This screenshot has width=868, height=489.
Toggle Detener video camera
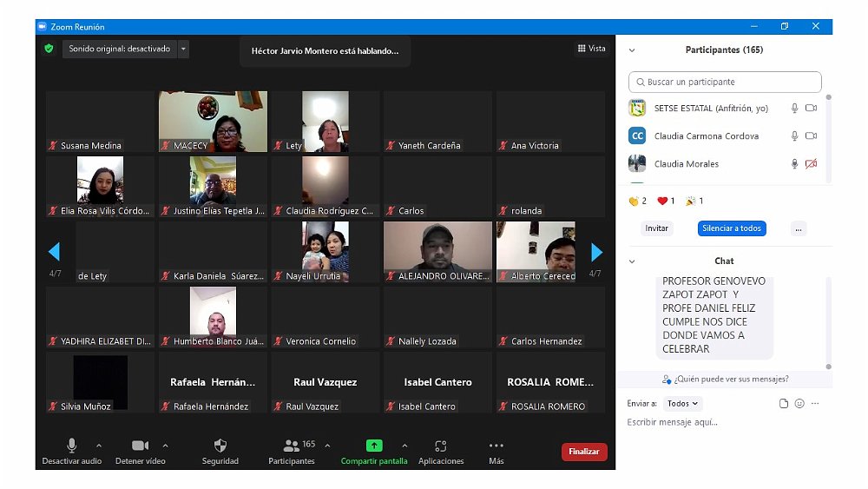click(x=140, y=446)
